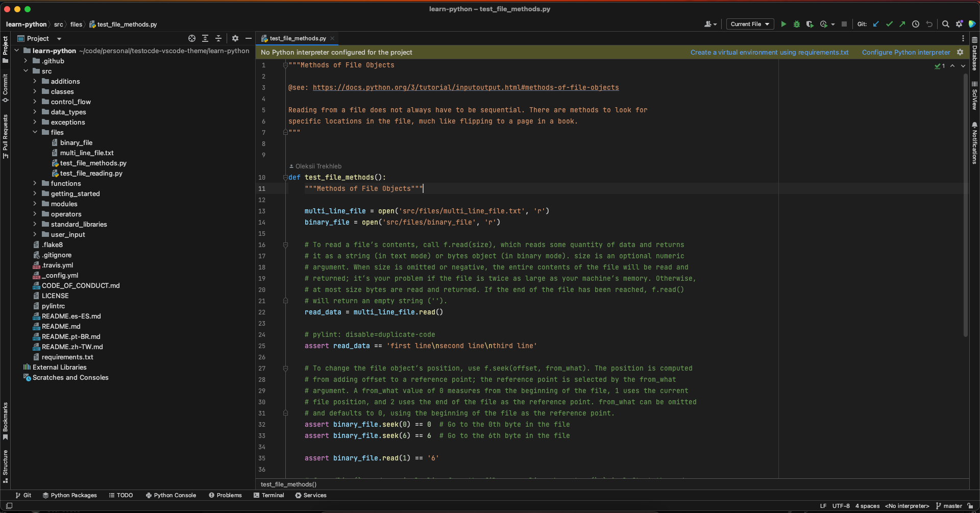This screenshot has width=980, height=513.
Task: Push commits with the green Git arrow
Action: (902, 24)
